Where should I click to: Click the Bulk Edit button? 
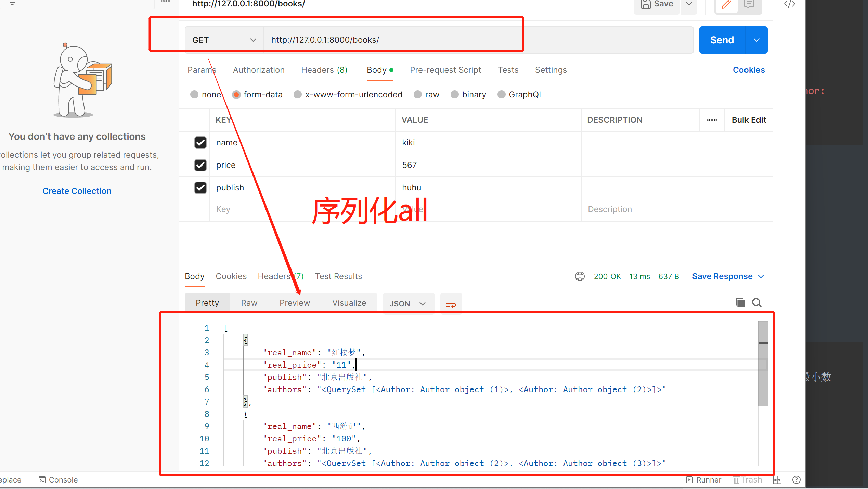[749, 120]
